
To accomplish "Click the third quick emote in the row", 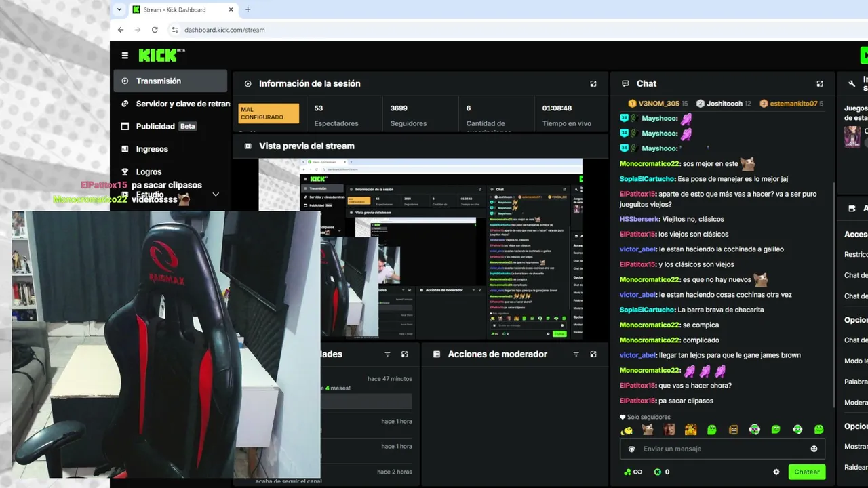I will coord(669,430).
